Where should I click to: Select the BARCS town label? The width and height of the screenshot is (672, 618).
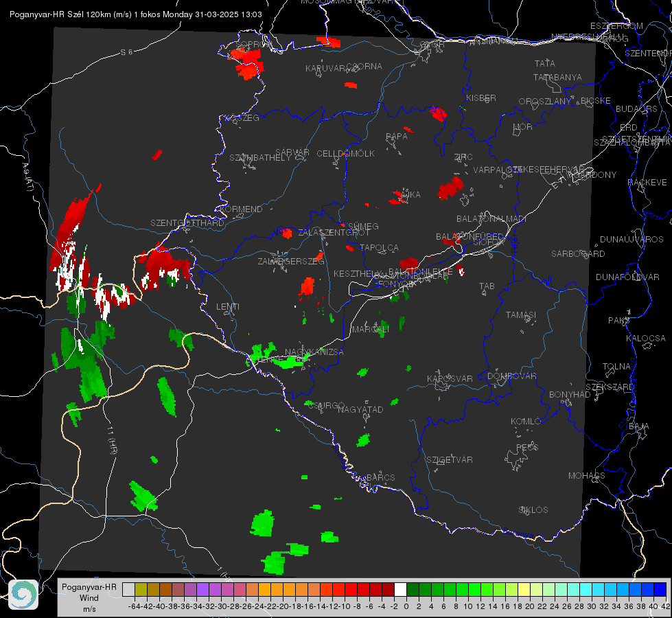click(x=381, y=478)
